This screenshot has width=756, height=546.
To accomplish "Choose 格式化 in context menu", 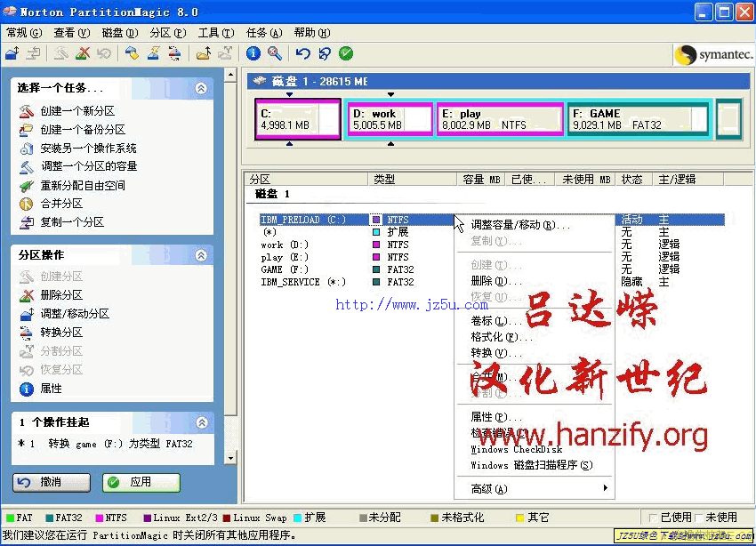I will 535,337.
